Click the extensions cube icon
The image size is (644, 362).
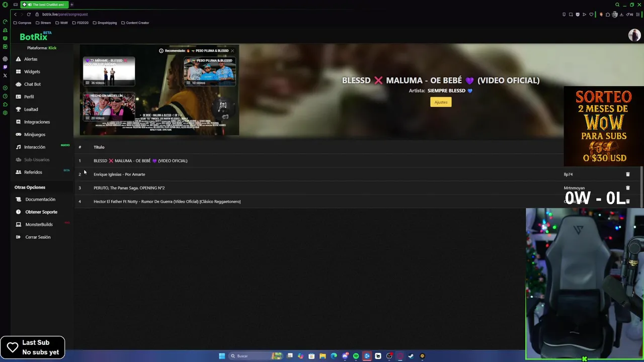pyautogui.click(x=608, y=15)
